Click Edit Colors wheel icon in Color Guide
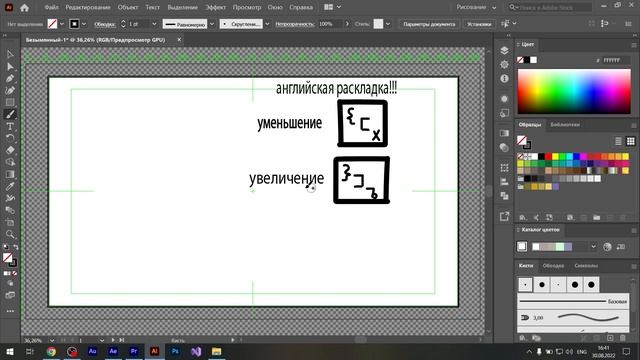 pos(607,247)
